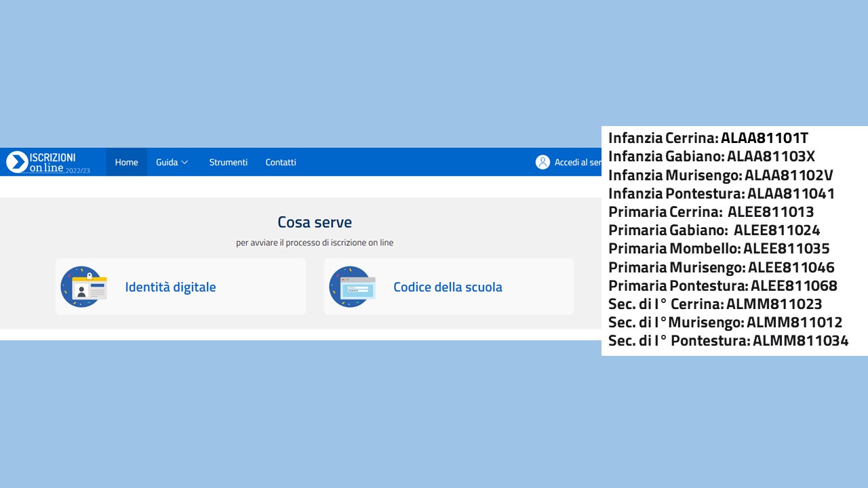This screenshot has height=488, width=868.
Task: Open the Identità digitale link text
Action: coord(170,287)
